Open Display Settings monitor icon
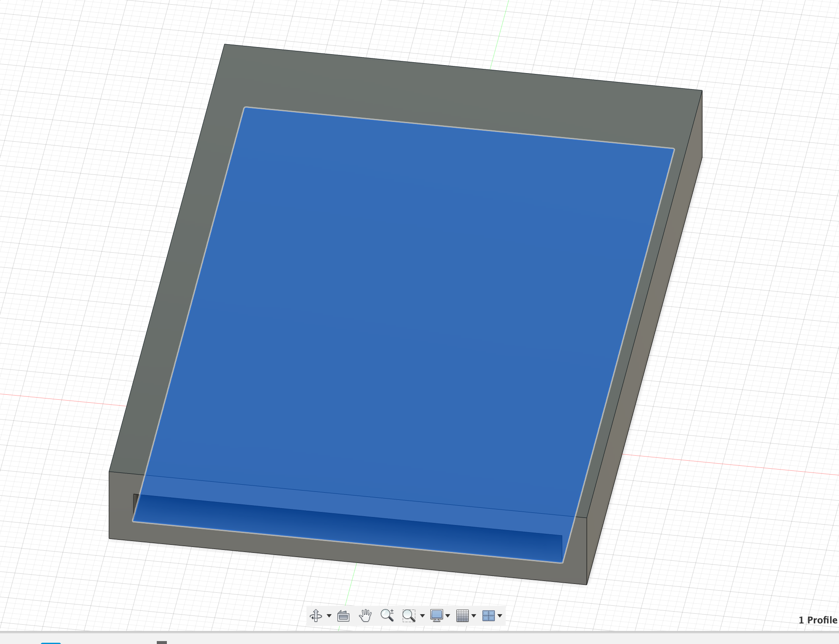839x644 pixels. coord(437,615)
